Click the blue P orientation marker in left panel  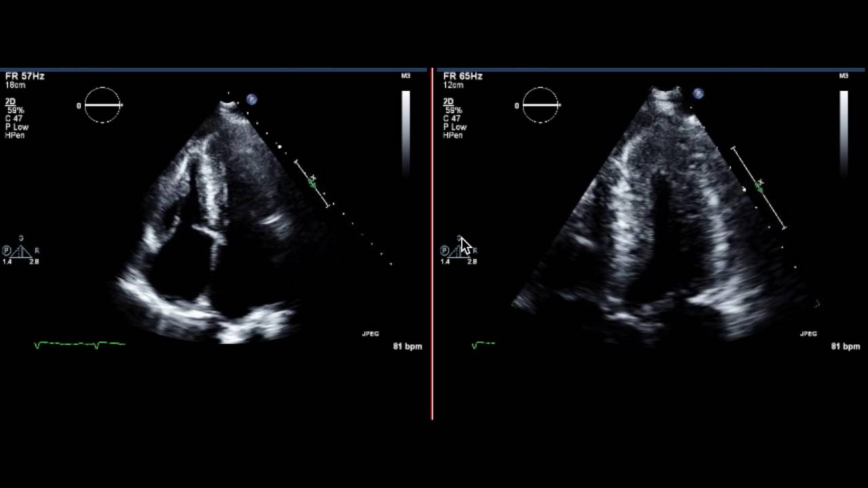[x=252, y=100]
